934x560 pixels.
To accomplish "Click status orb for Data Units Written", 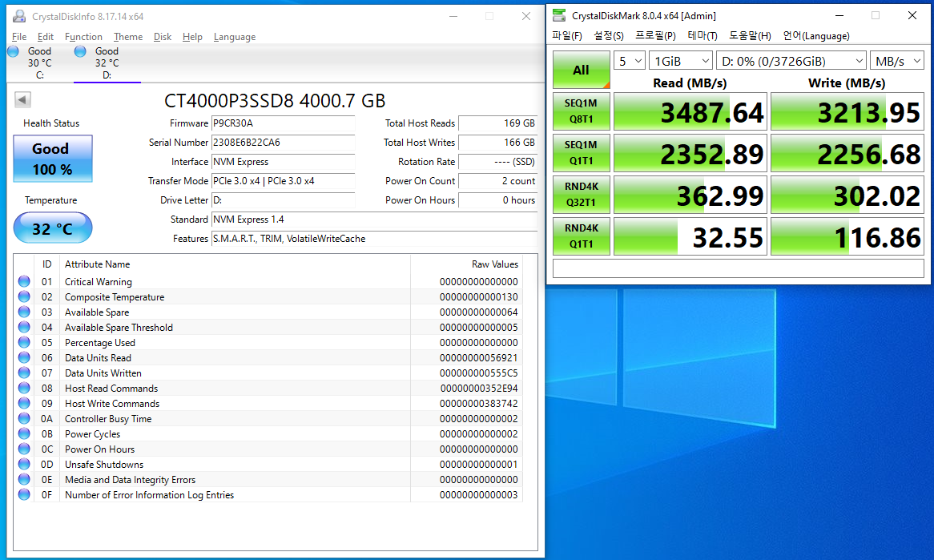I will (x=24, y=373).
